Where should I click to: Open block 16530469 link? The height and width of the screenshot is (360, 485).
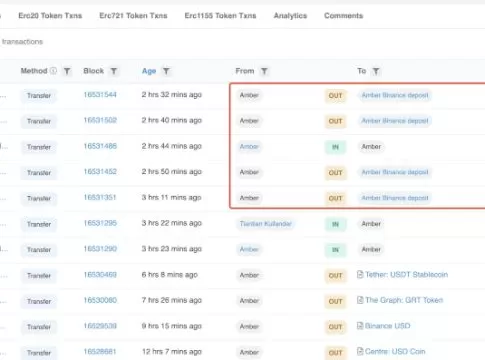pyautogui.click(x=100, y=275)
